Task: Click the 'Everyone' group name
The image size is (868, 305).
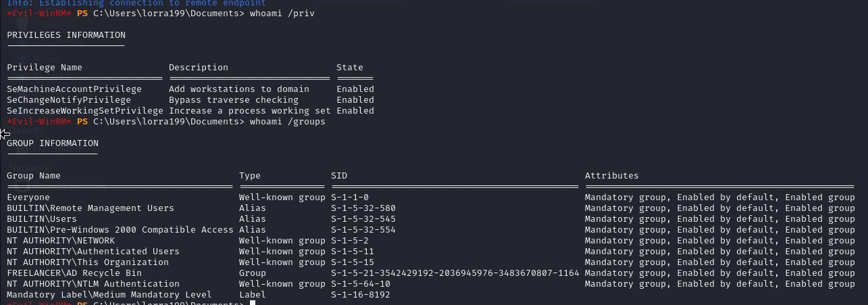Action: (x=28, y=197)
